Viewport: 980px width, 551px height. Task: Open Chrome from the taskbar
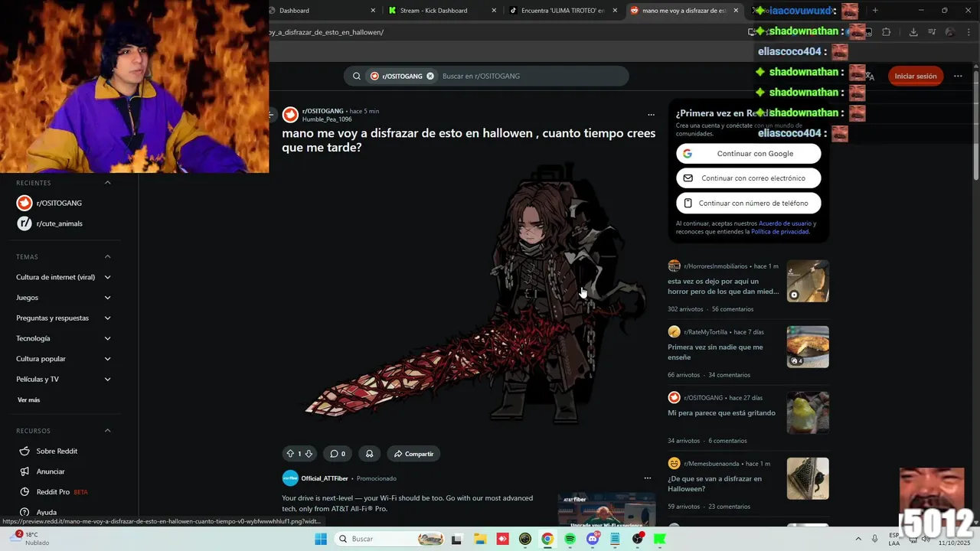pyautogui.click(x=547, y=539)
